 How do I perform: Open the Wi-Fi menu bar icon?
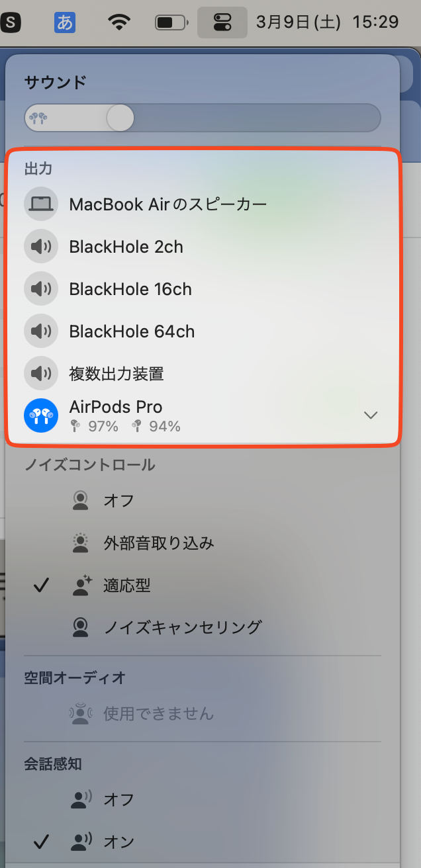click(119, 22)
